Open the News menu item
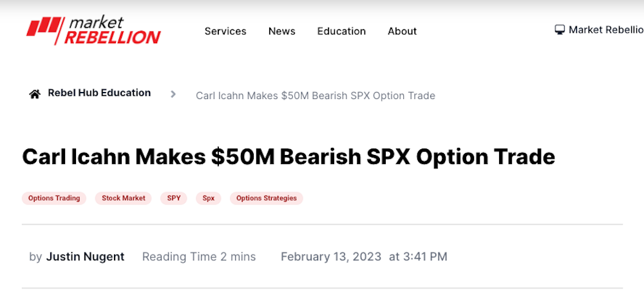 point(281,31)
